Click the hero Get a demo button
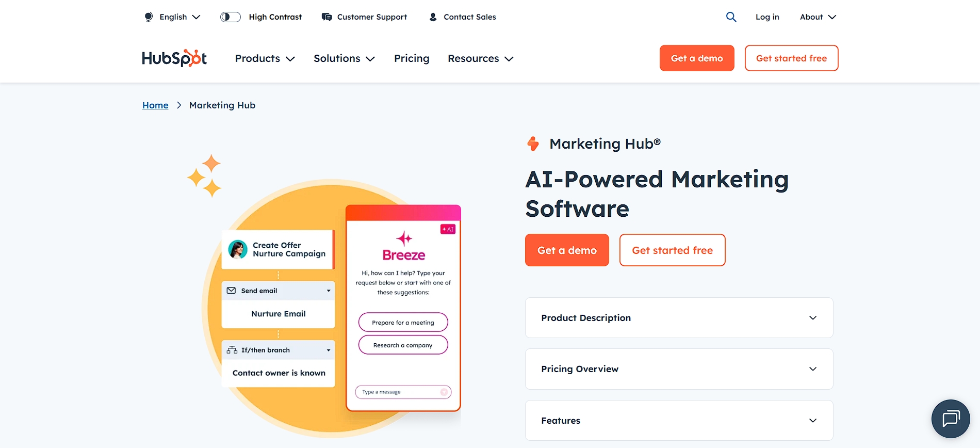 coord(567,250)
